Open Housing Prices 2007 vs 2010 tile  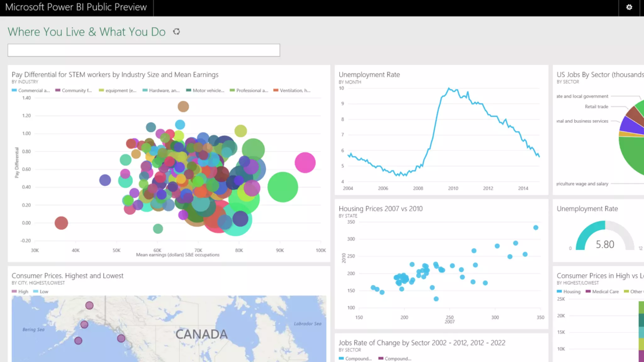380,209
